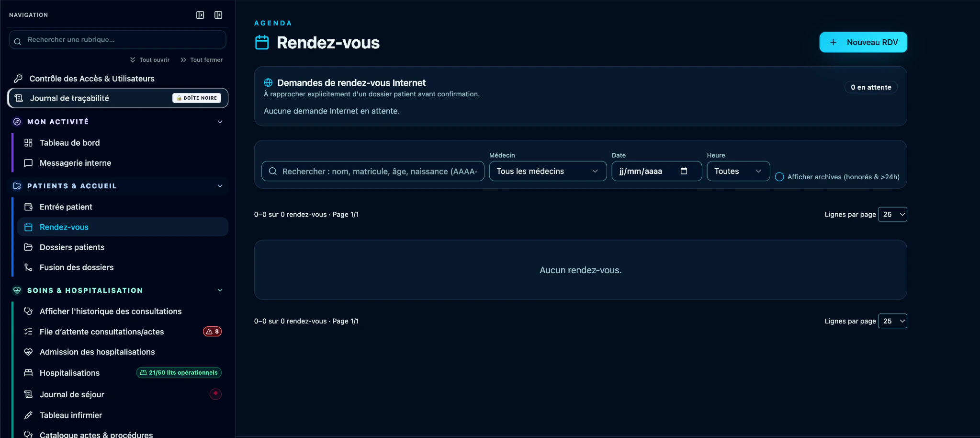Click Tout ouvrir to expand all sections
The height and width of the screenshot is (438, 980).
coord(150,60)
